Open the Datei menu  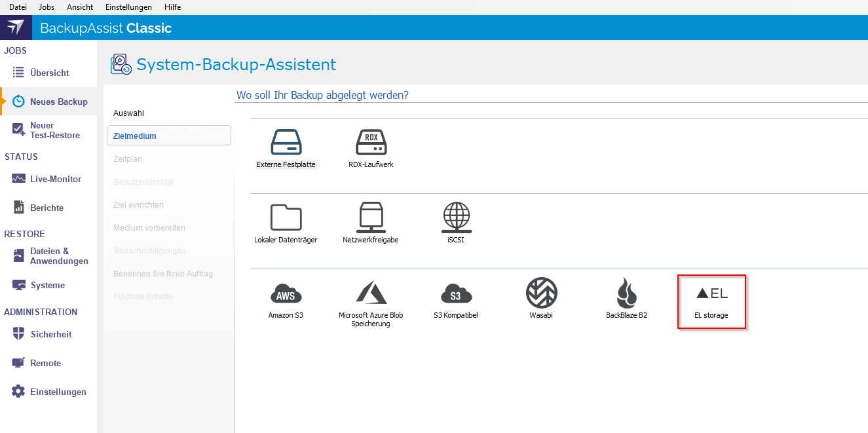coord(18,7)
